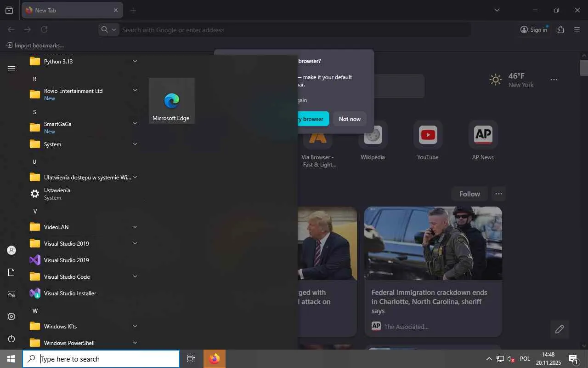This screenshot has width=588, height=368.
Task: Open more options next to Follow
Action: [499, 194]
